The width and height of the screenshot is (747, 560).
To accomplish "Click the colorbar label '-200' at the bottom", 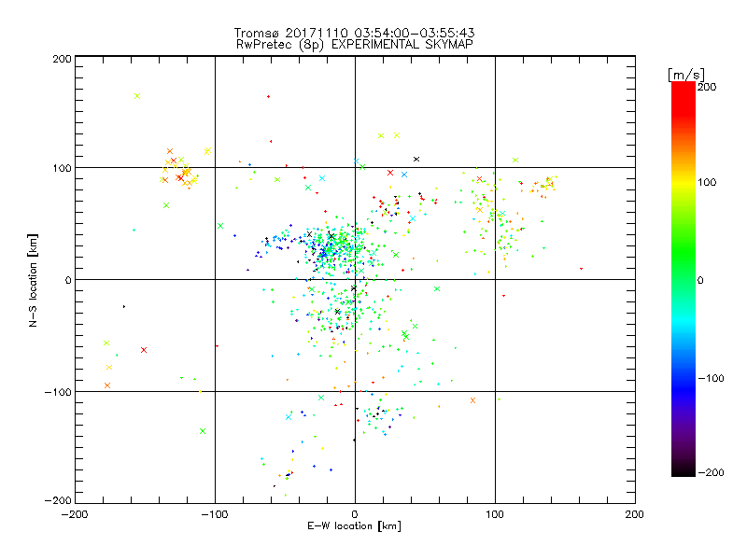I will click(711, 472).
